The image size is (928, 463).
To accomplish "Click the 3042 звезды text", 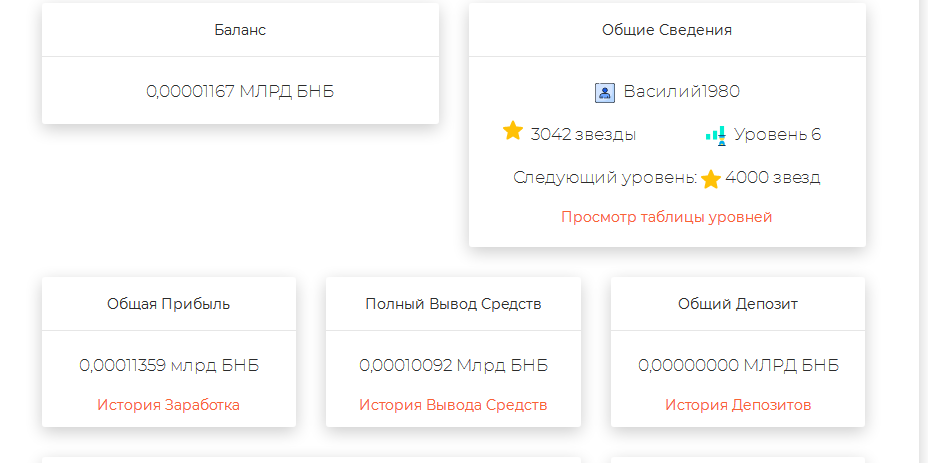I will pos(583,135).
